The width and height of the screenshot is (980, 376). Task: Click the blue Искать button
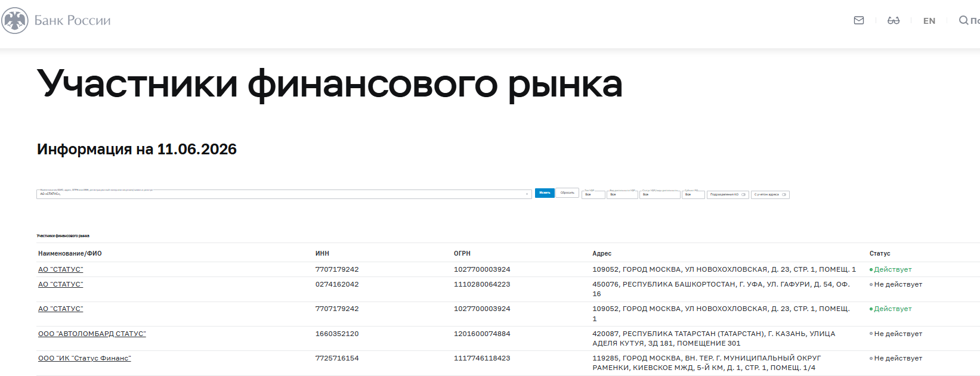click(545, 193)
